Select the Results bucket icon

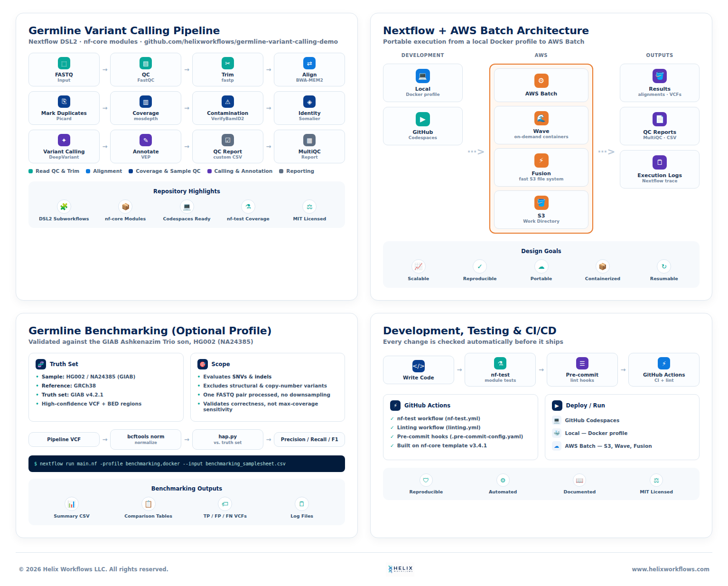click(660, 76)
